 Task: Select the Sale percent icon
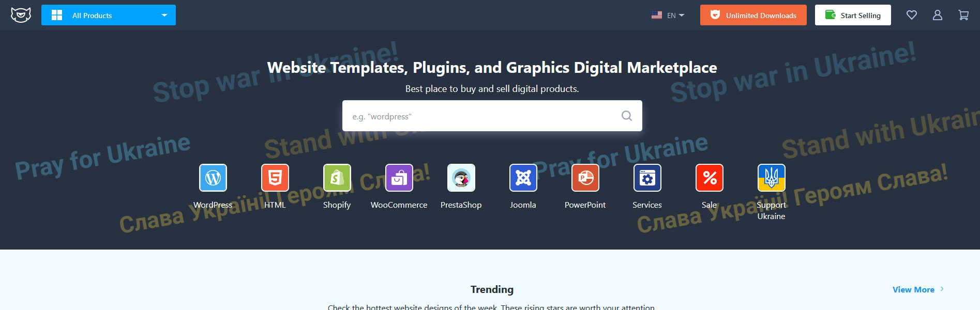point(710,178)
